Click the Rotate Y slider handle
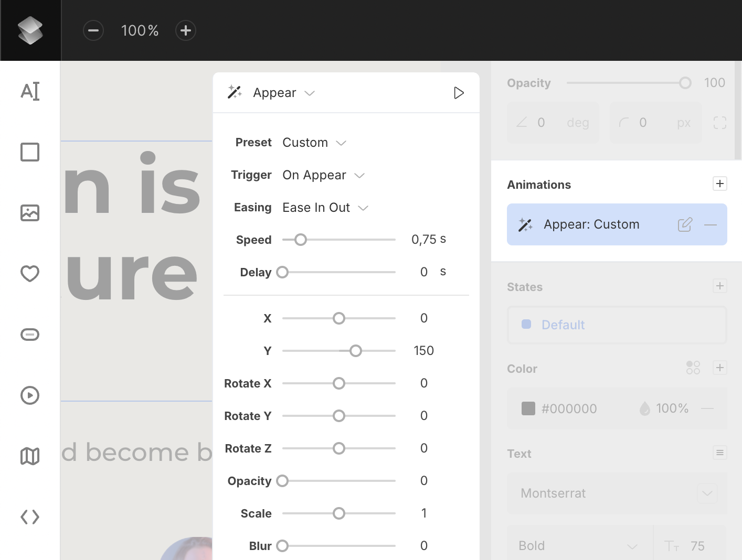Screen dimensions: 742x560 [x=339, y=416]
